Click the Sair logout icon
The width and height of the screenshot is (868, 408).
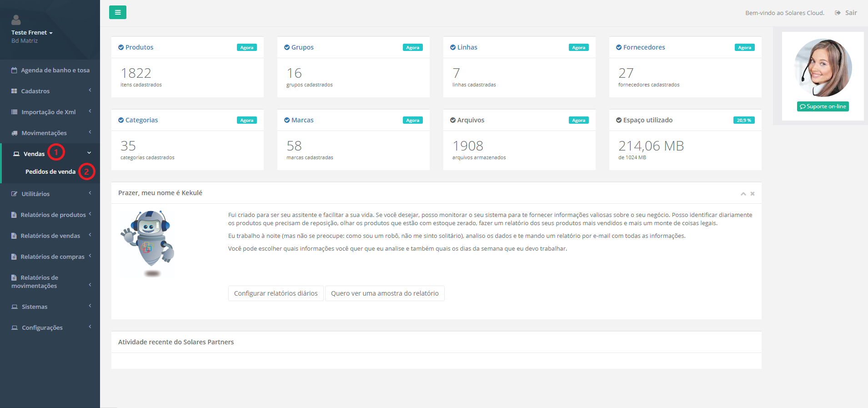coord(838,13)
